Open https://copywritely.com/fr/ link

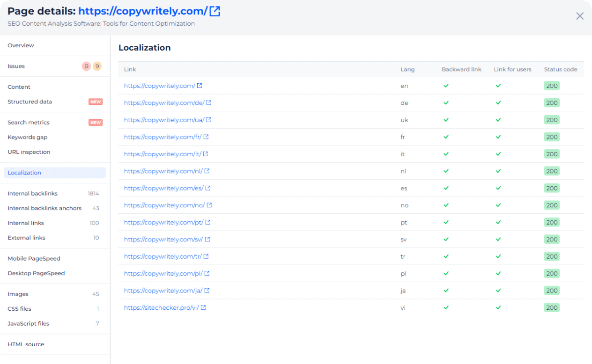pos(163,137)
